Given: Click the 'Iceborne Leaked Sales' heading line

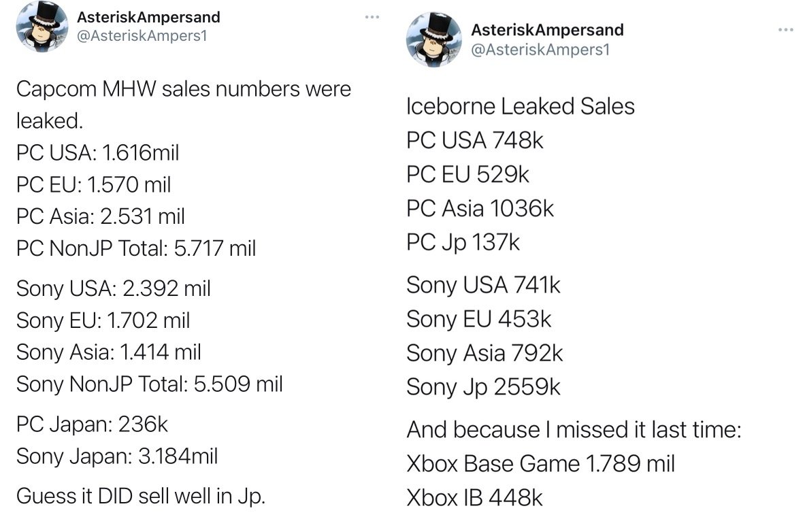Looking at the screenshot, I should click(x=520, y=107).
